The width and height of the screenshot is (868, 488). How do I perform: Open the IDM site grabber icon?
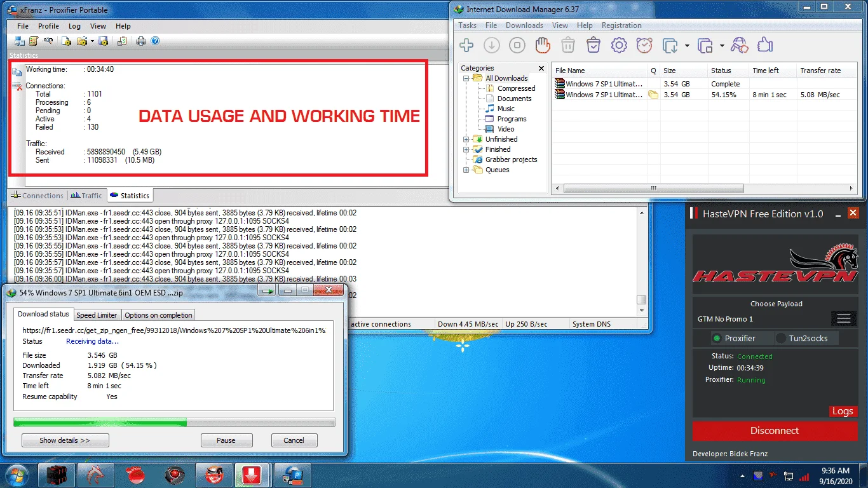[739, 45]
